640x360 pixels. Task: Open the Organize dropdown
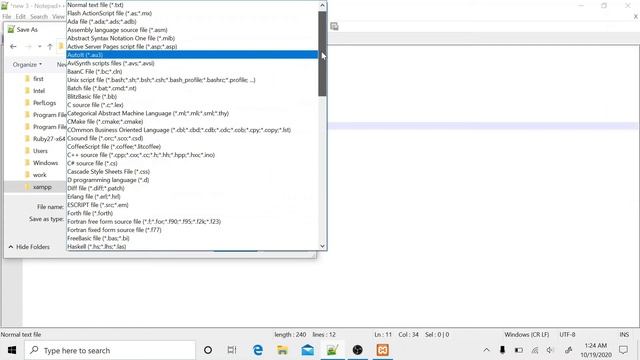pyautogui.click(x=27, y=64)
